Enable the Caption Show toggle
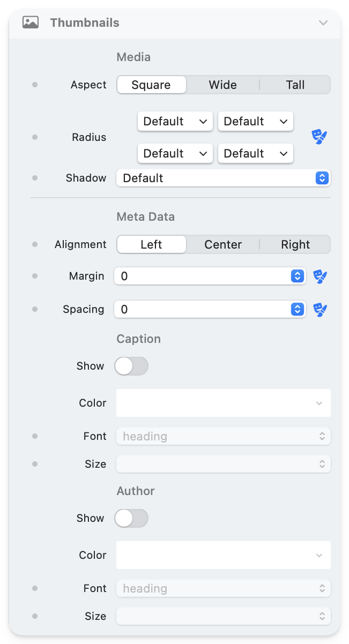 (x=131, y=366)
